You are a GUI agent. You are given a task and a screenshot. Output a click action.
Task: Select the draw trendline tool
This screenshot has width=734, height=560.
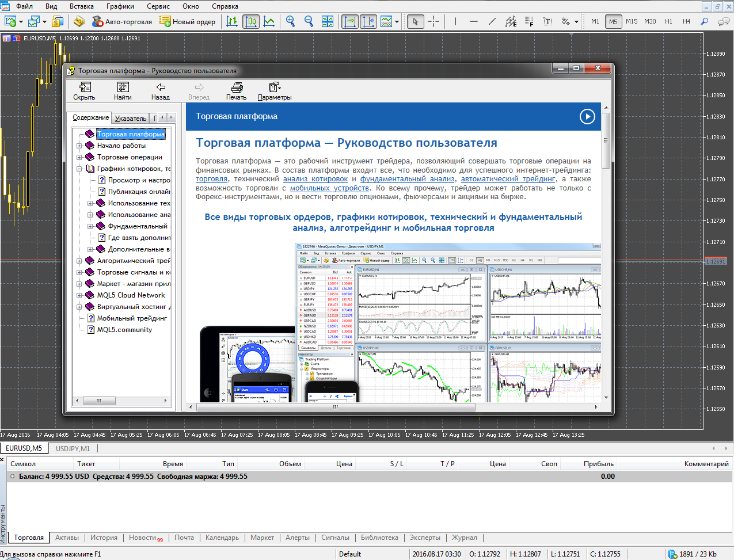492,22
